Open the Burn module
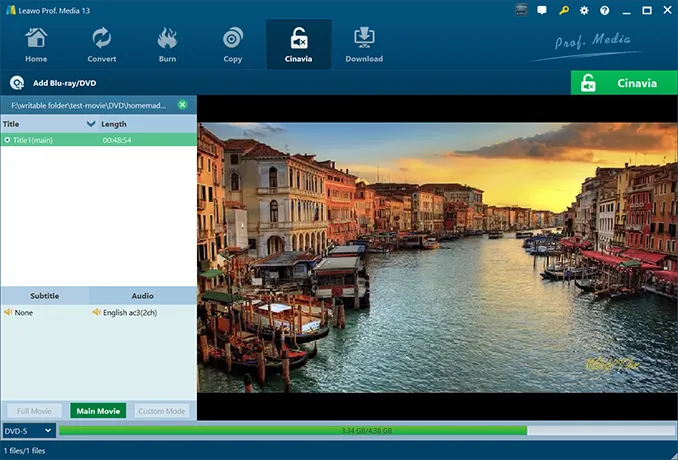 coord(167,45)
